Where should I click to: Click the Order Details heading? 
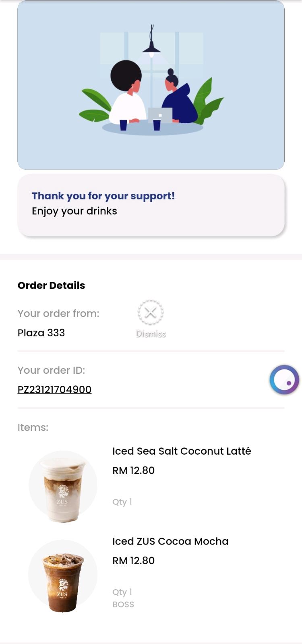pyautogui.click(x=51, y=285)
